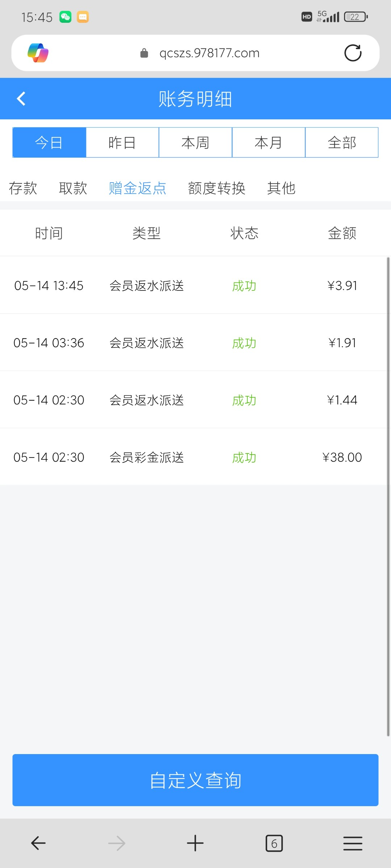Open the tab switcher showing 6

coord(274,843)
